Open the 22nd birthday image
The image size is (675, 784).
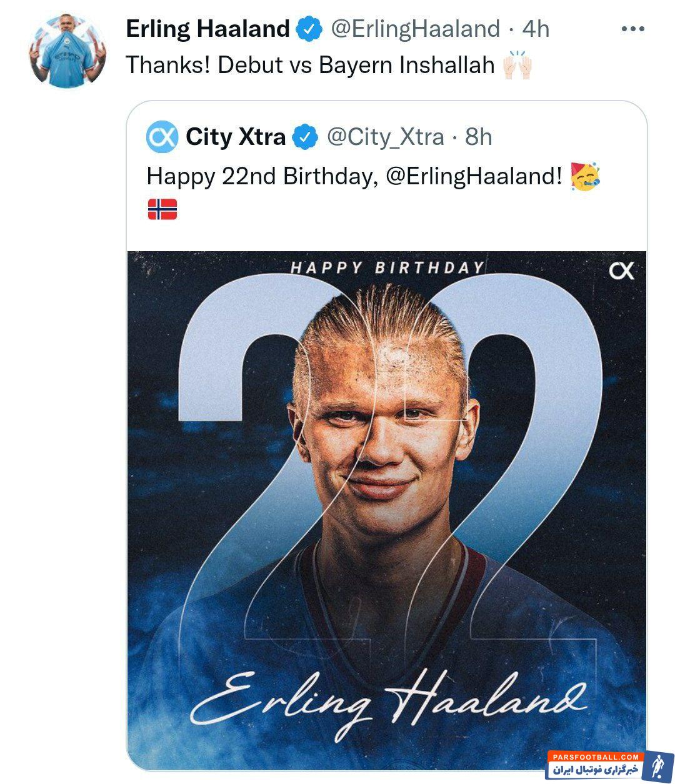pos(386,510)
